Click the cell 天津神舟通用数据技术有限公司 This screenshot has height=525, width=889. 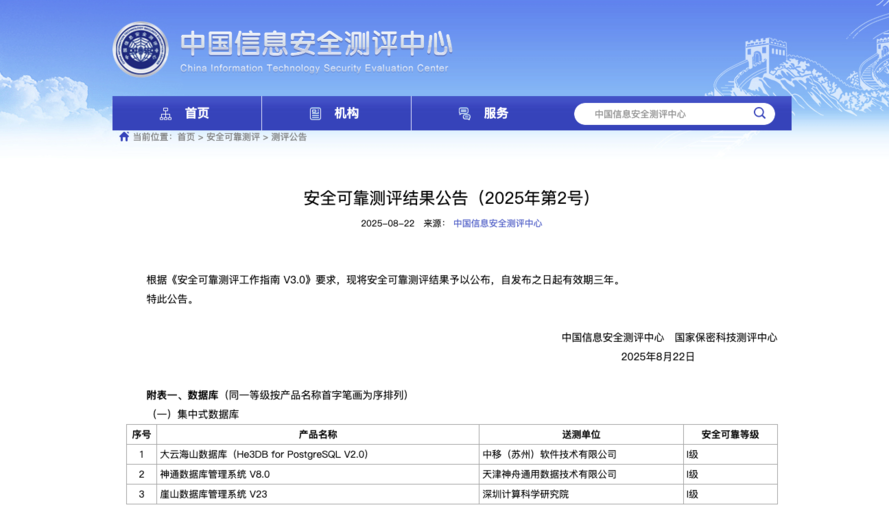click(x=581, y=474)
